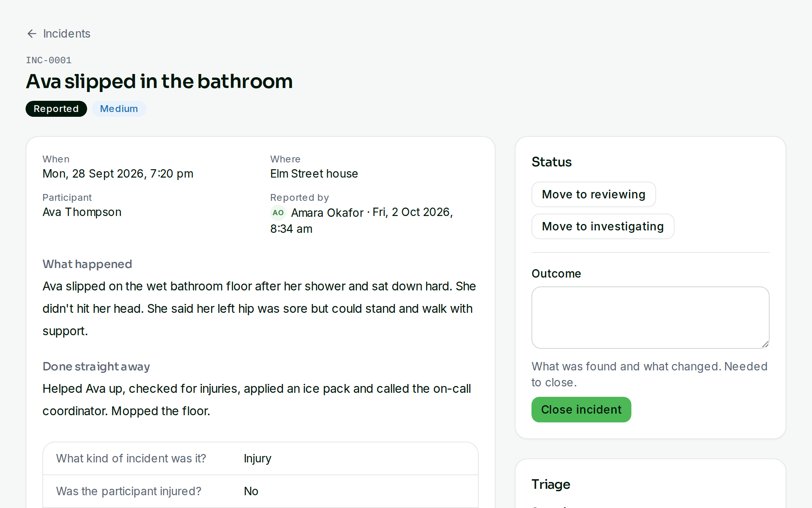Click the Outcome field label
The width and height of the screenshot is (812, 508).
tap(556, 274)
